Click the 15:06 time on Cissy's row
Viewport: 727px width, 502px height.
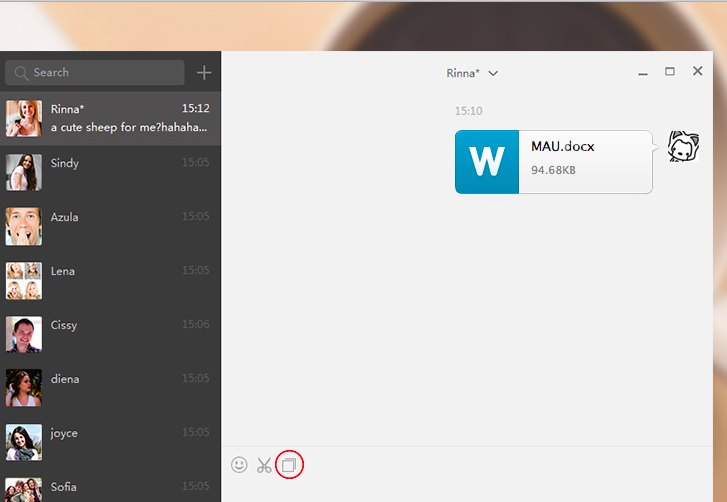[x=196, y=324]
